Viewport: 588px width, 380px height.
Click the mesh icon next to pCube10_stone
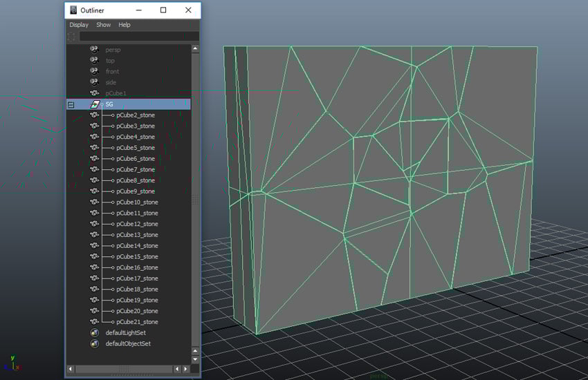(94, 202)
